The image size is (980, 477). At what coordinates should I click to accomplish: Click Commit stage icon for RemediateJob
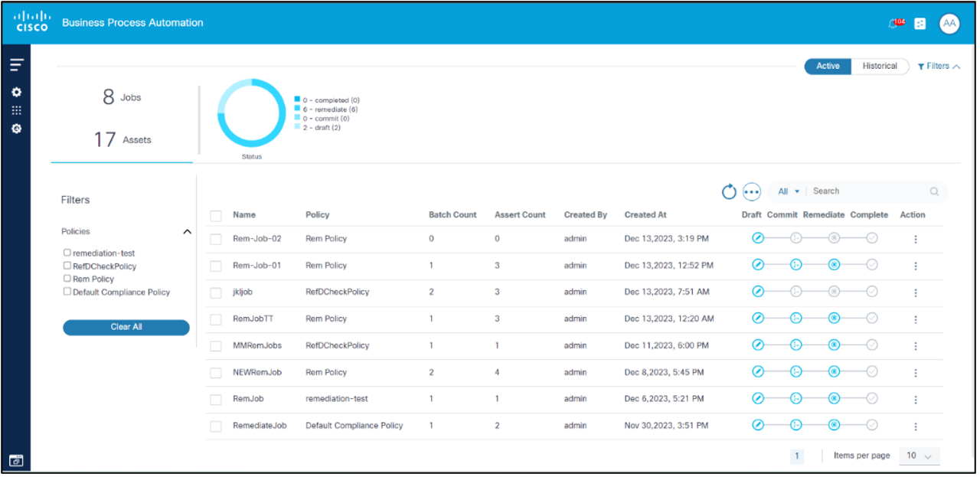pyautogui.click(x=795, y=425)
